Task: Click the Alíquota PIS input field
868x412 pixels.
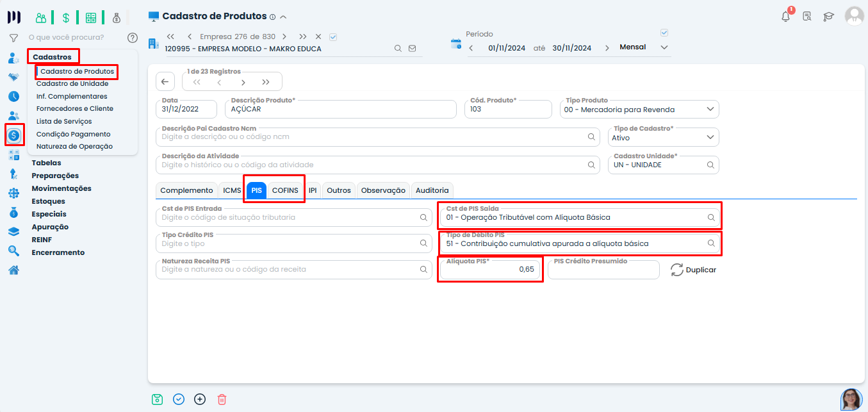Action: click(x=491, y=270)
